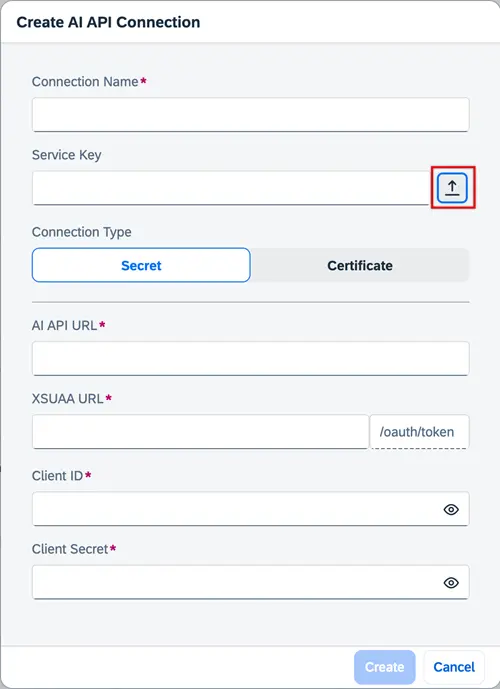500x689 pixels.
Task: Click the /oauth/token suffix box
Action: [x=419, y=432]
